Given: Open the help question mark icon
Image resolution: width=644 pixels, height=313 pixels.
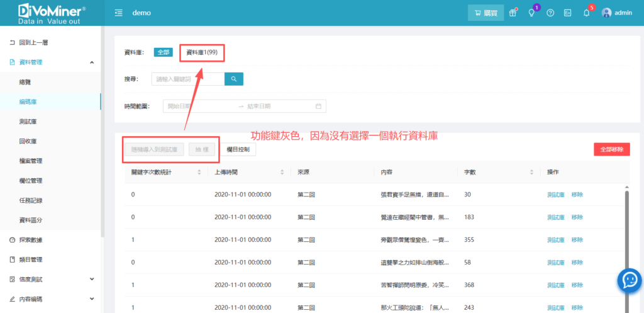Looking at the screenshot, I should pos(550,13).
